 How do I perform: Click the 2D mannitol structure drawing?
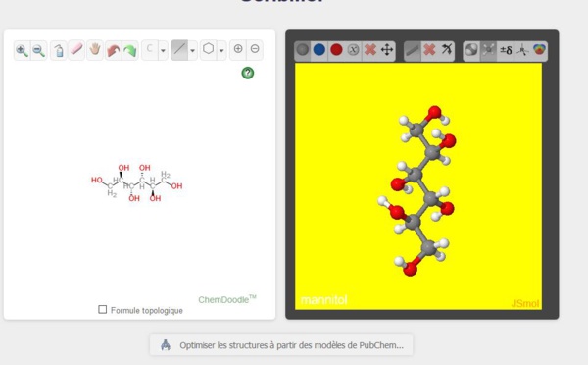[x=137, y=183]
